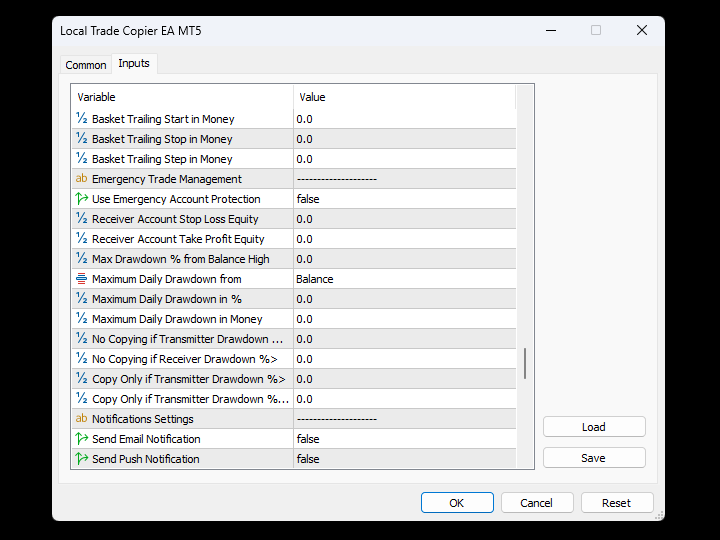
Task: Click the green arrow icon beside Send Push Notification
Action: point(82,459)
